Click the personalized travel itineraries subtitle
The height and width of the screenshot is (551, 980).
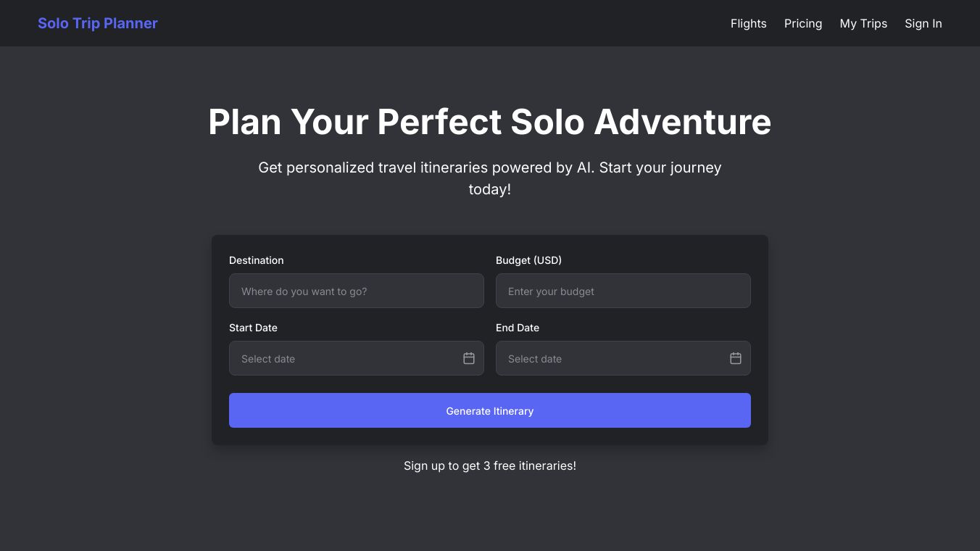click(x=489, y=167)
